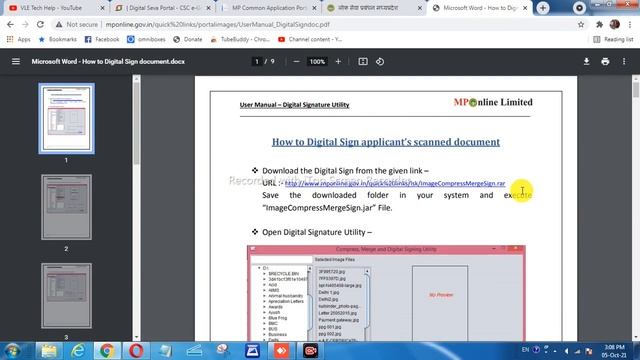Open PDF viewer more actions menu

pyautogui.click(x=624, y=62)
